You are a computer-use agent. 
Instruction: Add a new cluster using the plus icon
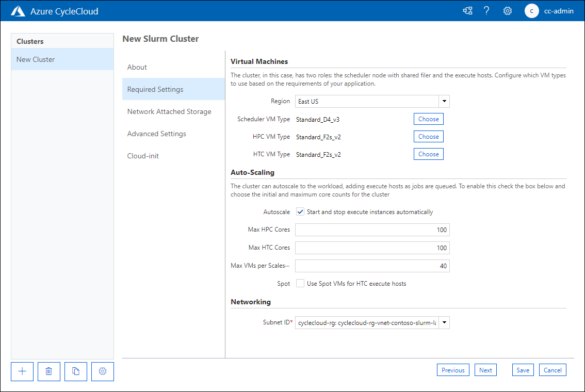22,371
